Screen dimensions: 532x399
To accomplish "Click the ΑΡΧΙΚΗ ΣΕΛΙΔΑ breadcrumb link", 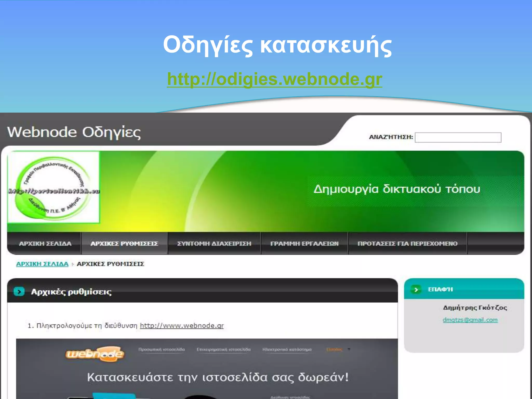I will click(x=42, y=264).
